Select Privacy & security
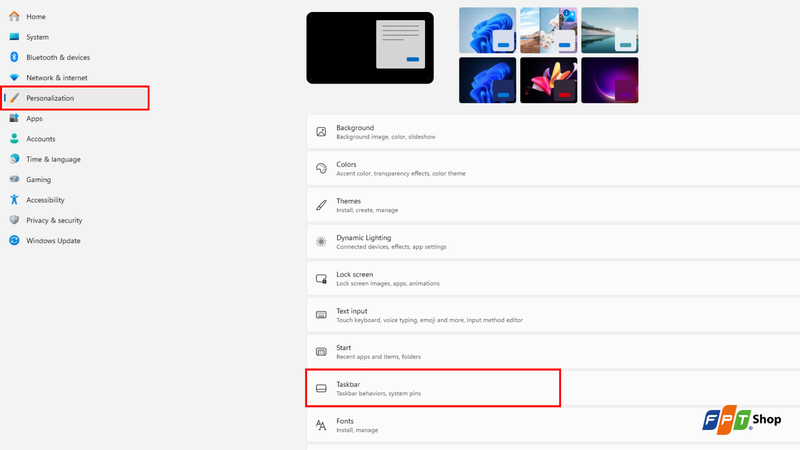Screen dimensions: 800x450 (54, 220)
